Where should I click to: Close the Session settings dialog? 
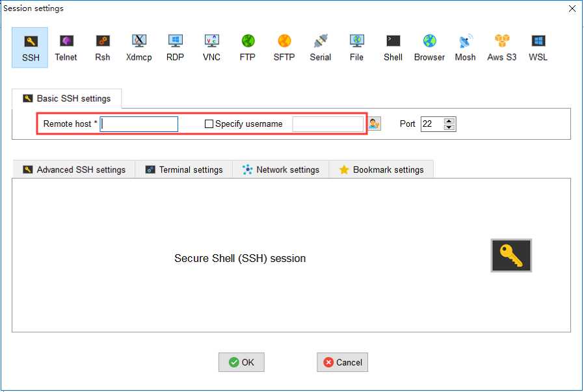tap(572, 8)
